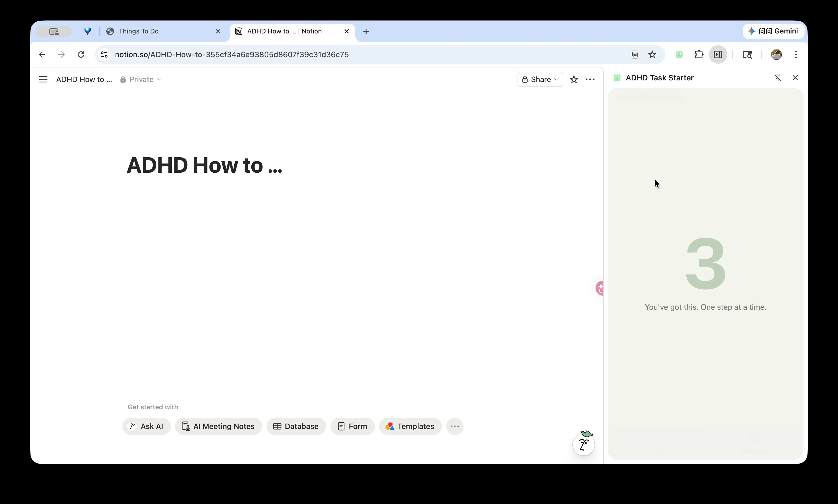Unpin the ADHD Task Starter side panel
838x504 pixels.
click(x=778, y=78)
